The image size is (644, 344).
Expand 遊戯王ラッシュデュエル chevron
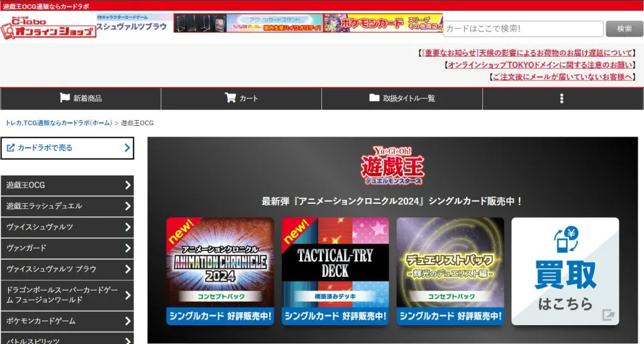(128, 206)
